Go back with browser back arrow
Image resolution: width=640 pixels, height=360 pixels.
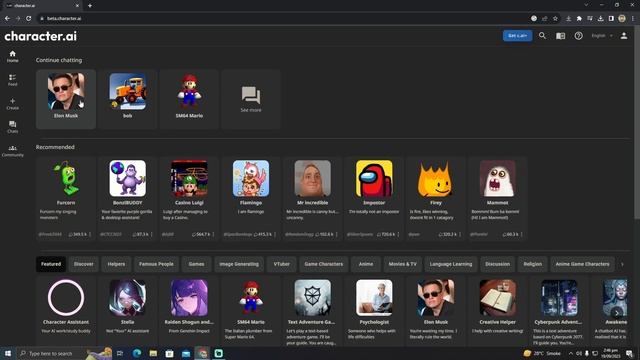pos(7,18)
